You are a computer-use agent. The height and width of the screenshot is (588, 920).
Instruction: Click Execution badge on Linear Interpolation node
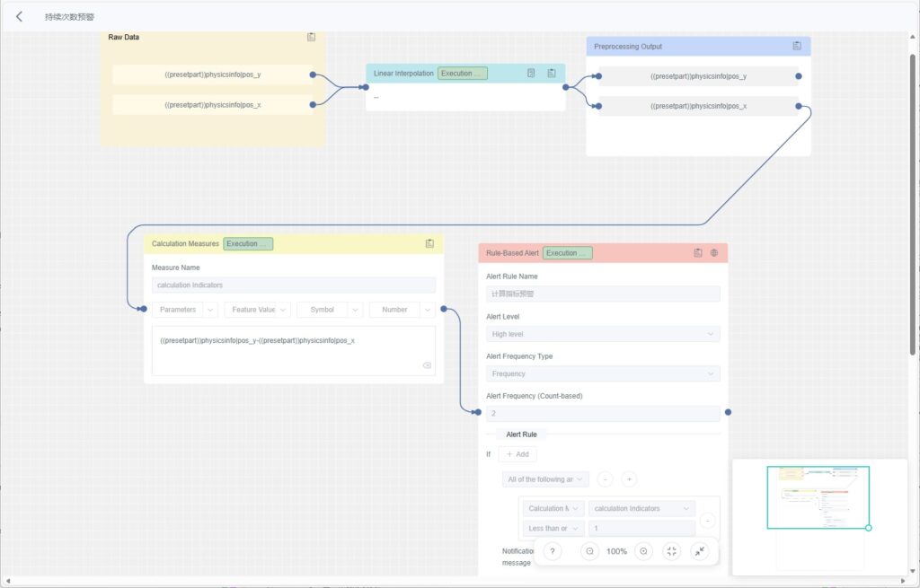(462, 74)
